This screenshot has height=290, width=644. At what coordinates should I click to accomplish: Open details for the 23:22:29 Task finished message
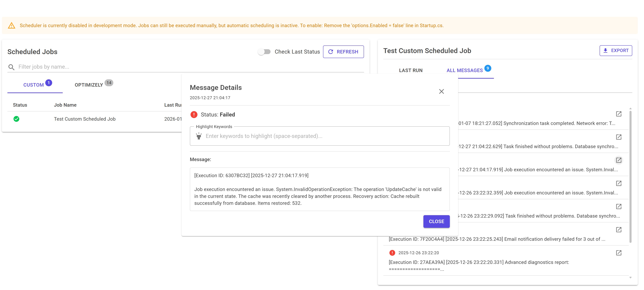pyautogui.click(x=618, y=206)
